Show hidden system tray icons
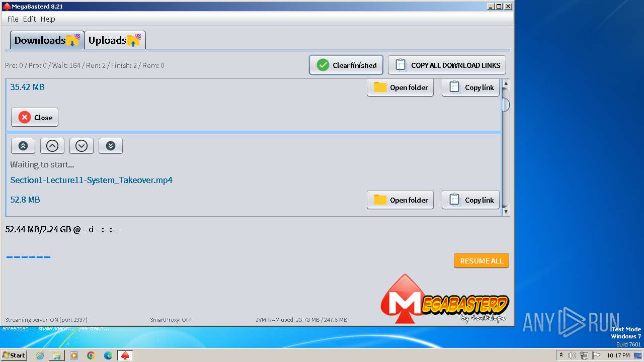 tap(561, 355)
